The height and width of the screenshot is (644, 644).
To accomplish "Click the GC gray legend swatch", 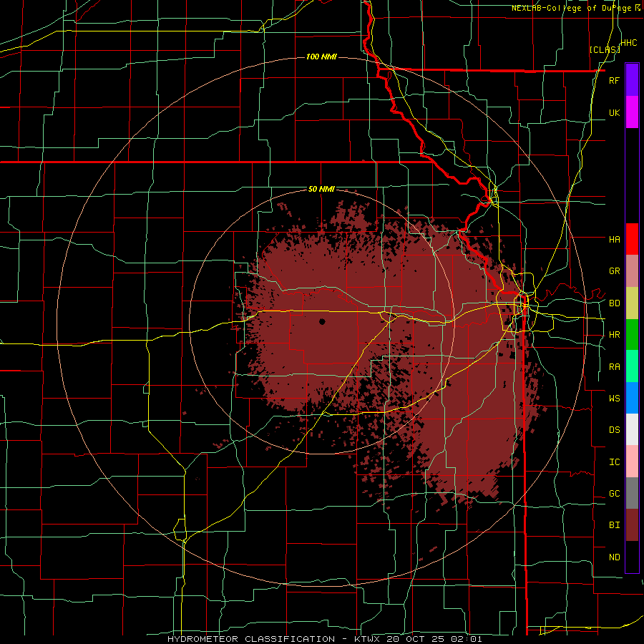I will click(x=632, y=493).
